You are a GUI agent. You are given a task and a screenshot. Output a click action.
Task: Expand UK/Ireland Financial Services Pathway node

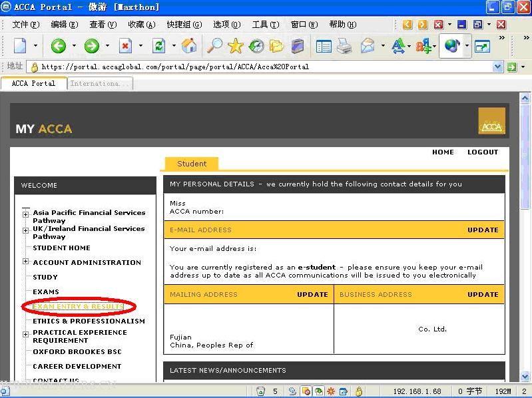tap(25, 230)
